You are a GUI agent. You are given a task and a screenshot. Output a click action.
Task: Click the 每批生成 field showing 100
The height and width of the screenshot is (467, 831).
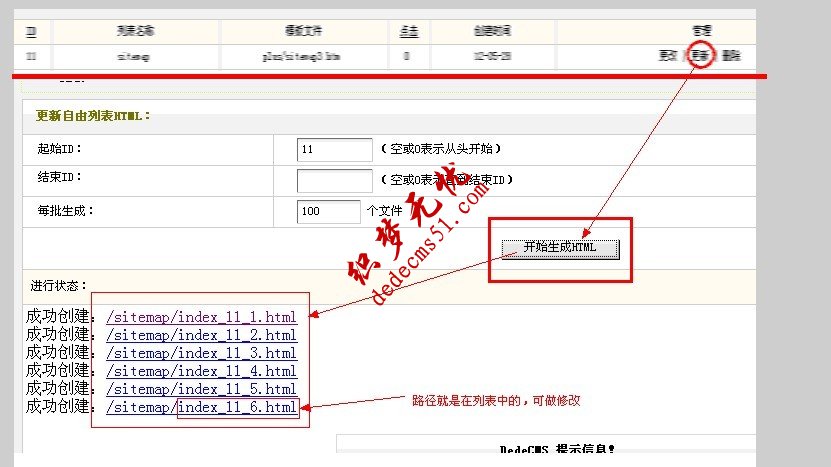coord(328,212)
